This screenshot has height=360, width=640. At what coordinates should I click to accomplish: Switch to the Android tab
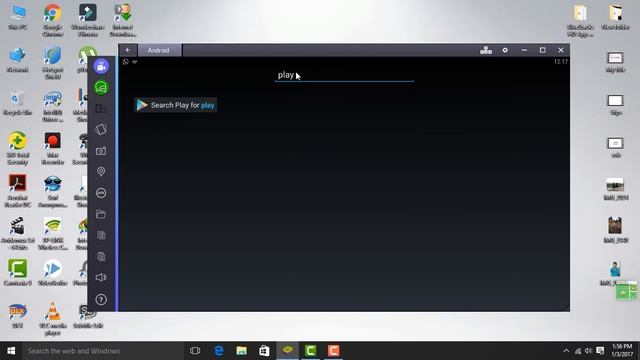159,50
